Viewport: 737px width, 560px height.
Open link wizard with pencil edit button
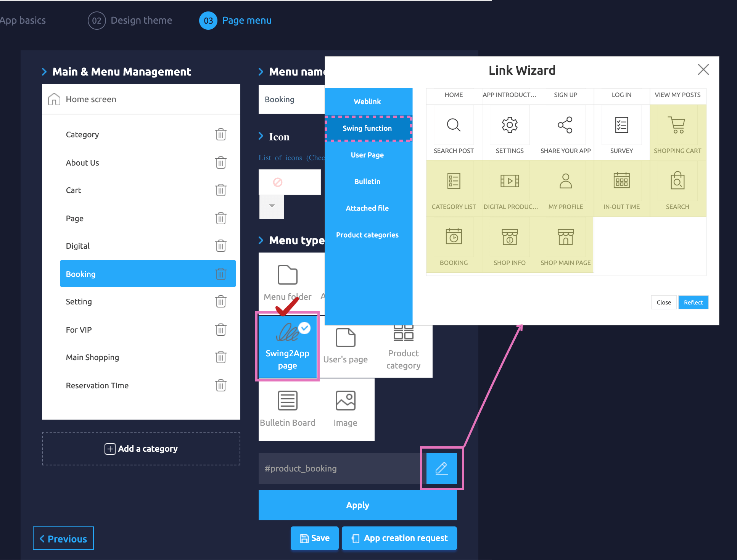pyautogui.click(x=441, y=468)
